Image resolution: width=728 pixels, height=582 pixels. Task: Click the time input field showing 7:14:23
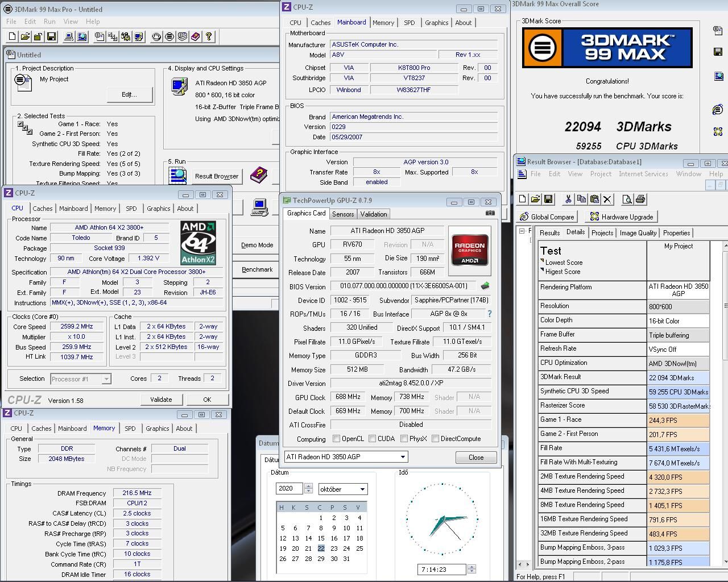[x=442, y=569]
